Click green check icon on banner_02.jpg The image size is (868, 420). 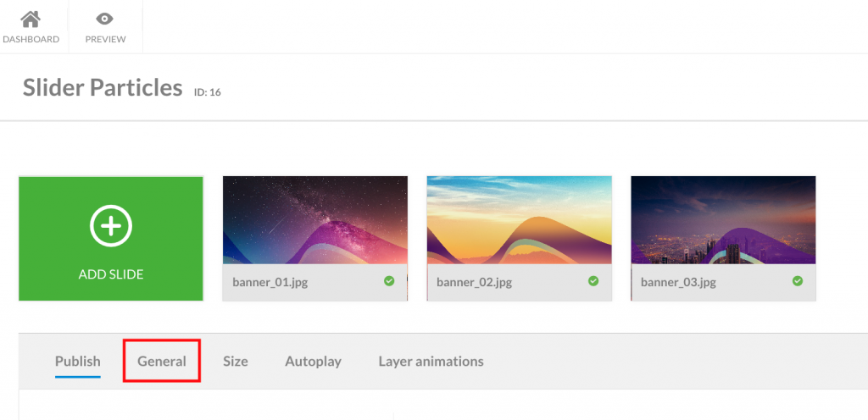(x=593, y=281)
